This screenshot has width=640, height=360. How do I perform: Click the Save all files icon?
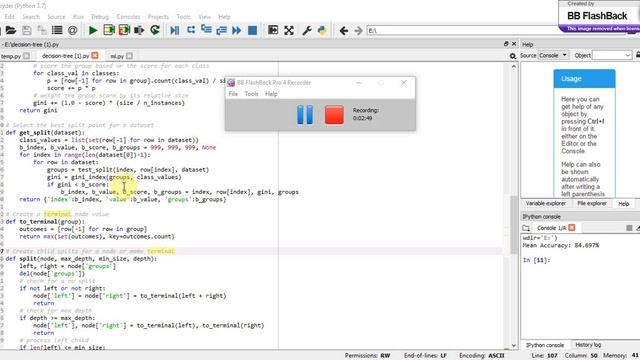pyautogui.click(x=42, y=30)
